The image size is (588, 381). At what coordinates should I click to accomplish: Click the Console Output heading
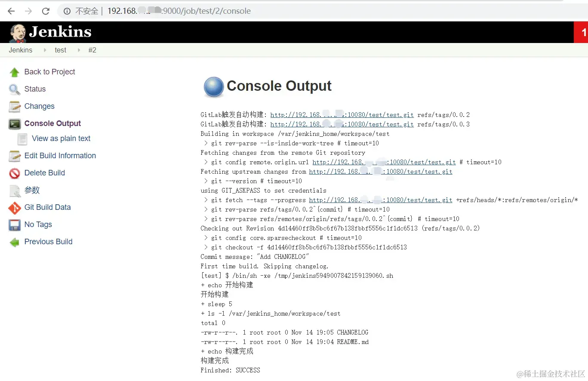point(279,86)
